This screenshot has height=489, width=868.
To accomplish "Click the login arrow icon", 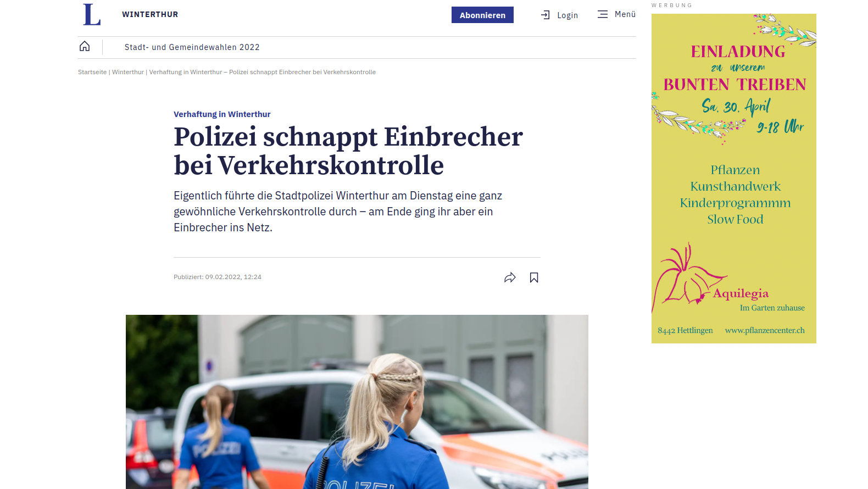I will (546, 15).
